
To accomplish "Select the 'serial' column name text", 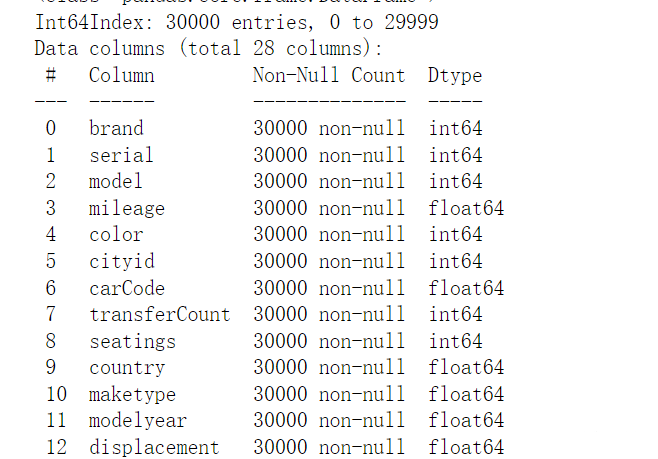I will pos(121,155).
